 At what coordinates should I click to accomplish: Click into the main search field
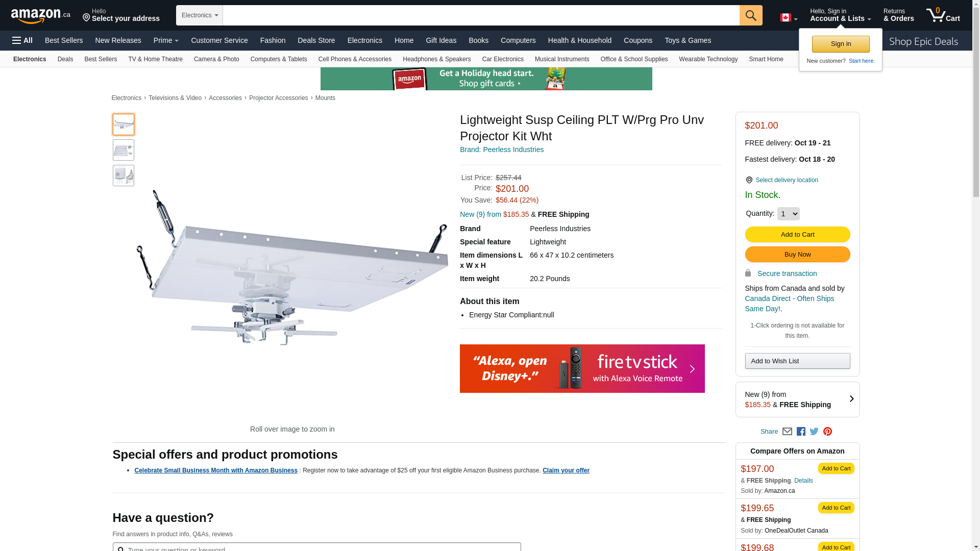pos(481,15)
